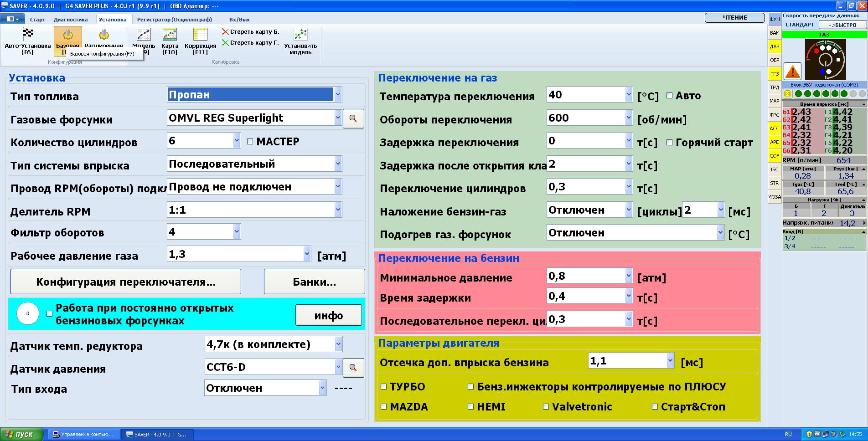
Task: Click the Конфигурация переключателя button
Action: (126, 282)
